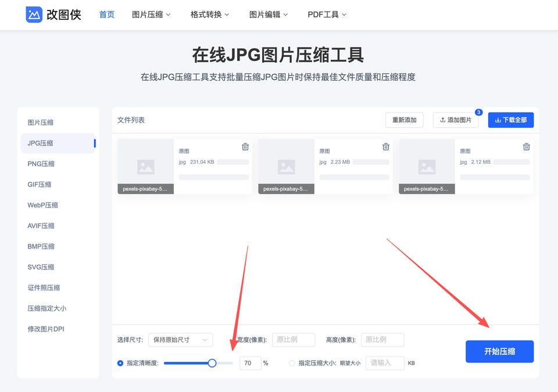Click the 高度(像素) input field
Viewport: 558px width, 392px height.
[382, 340]
